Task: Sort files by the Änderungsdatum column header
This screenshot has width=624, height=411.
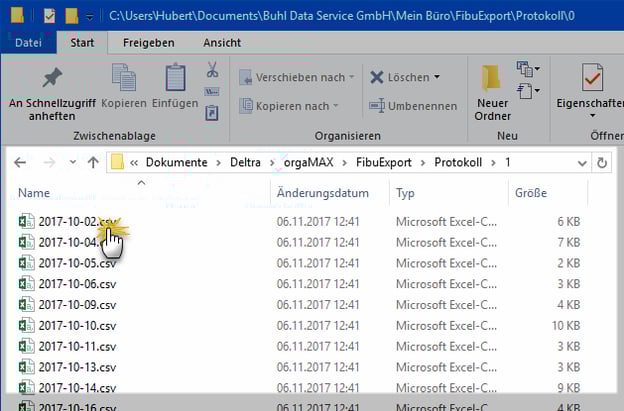Action: pyautogui.click(x=314, y=192)
